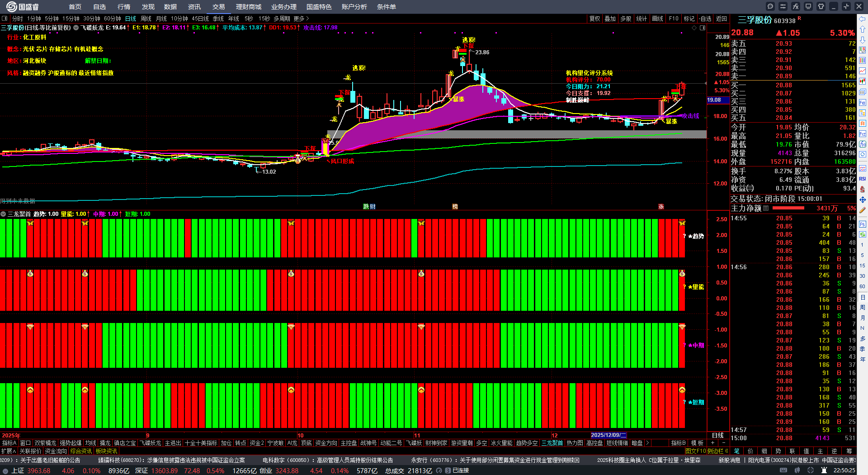Click the down arrow icon on right sidebar
Viewport: 868px width, 475px height.
click(x=863, y=40)
